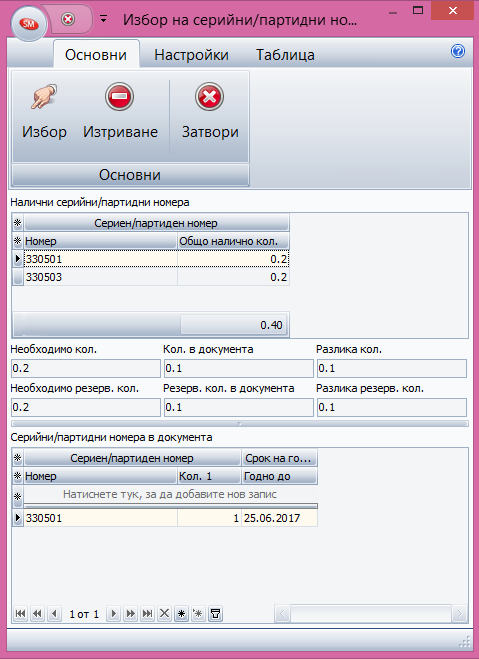Click the quick access close icon
The width and height of the screenshot is (479, 659).
pos(68,19)
